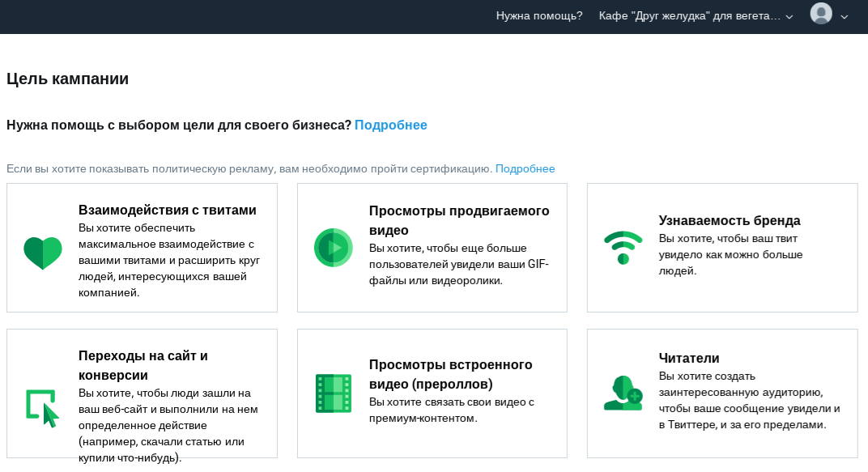868x472 pixels.
Task: Click the brand awareness card description text
Action: click(x=730, y=254)
